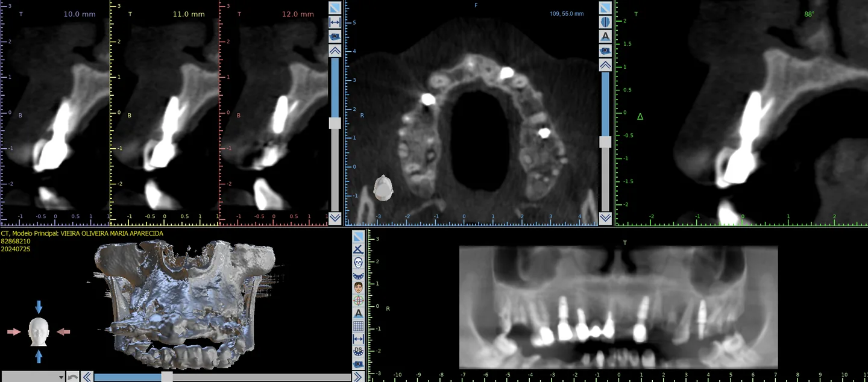This screenshot has width=868, height=382.
Task: Click the down double-chevron below cross-section slider
Action: tap(335, 218)
